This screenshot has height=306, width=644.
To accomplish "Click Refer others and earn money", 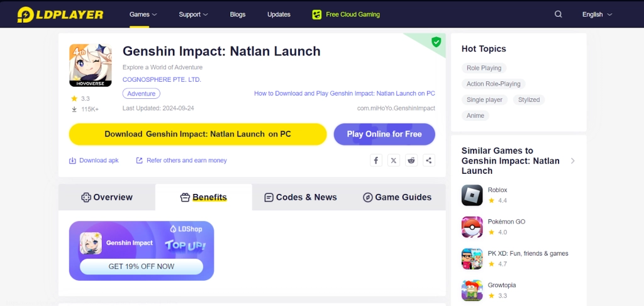I will click(181, 161).
